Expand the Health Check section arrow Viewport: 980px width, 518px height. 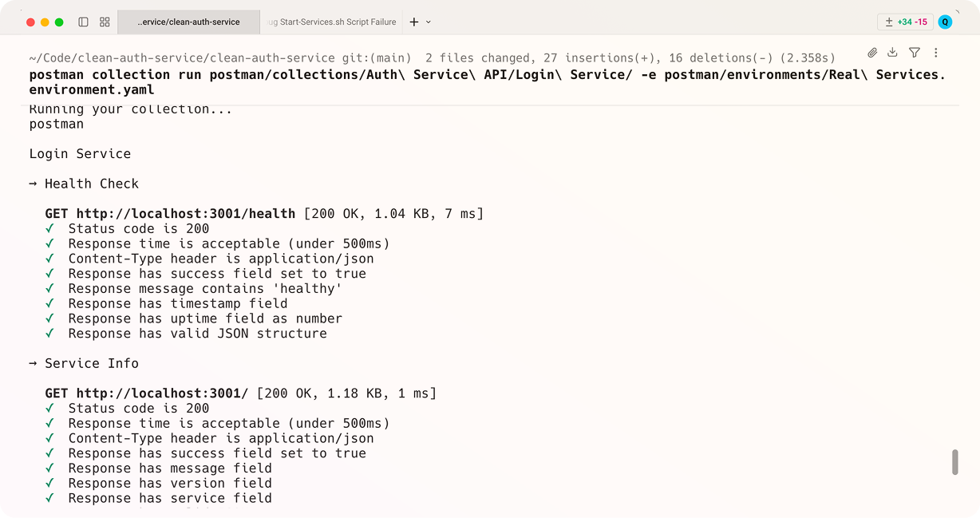[32, 184]
